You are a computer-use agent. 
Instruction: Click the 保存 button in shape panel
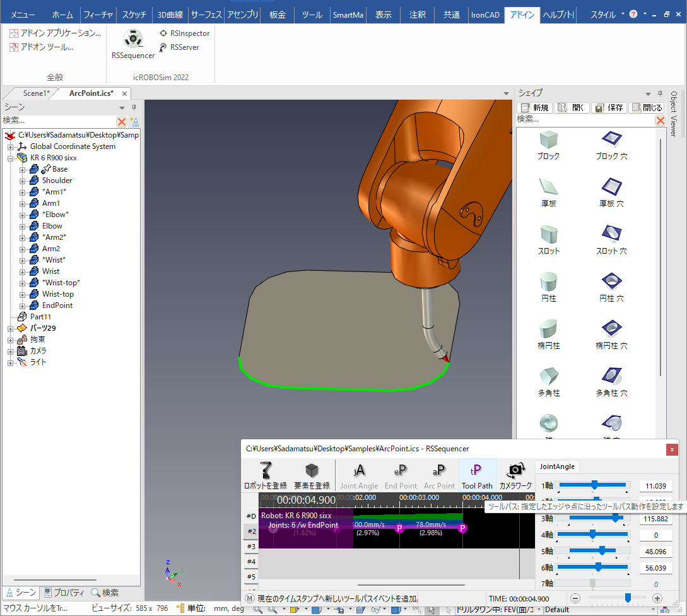pos(609,108)
